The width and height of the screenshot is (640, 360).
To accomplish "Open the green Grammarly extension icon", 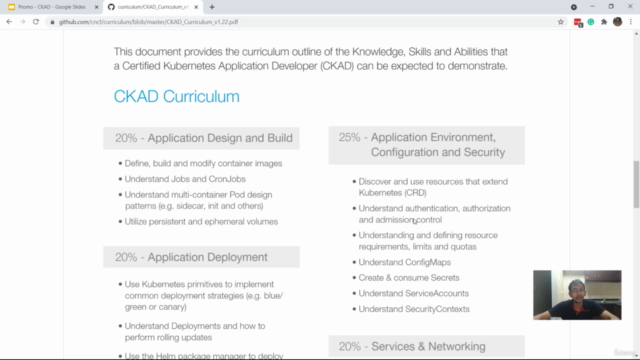I will tap(591, 22).
